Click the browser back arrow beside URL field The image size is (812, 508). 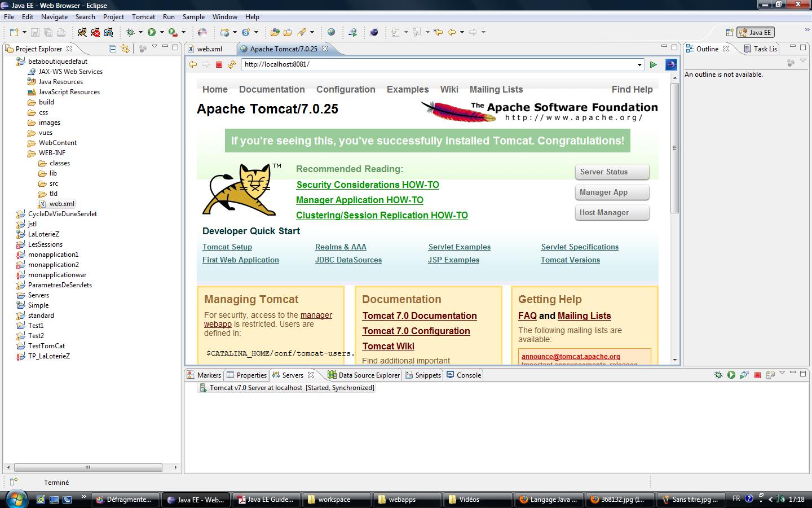click(193, 64)
